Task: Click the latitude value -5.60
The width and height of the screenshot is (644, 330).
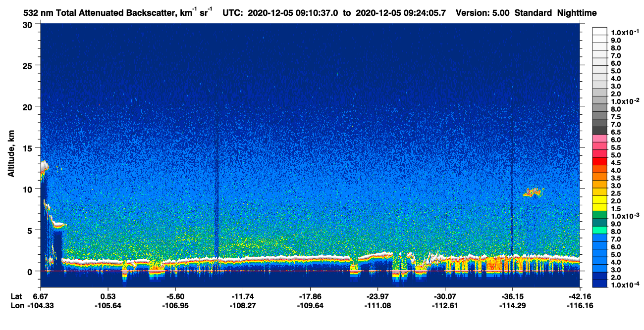Action: (175, 296)
